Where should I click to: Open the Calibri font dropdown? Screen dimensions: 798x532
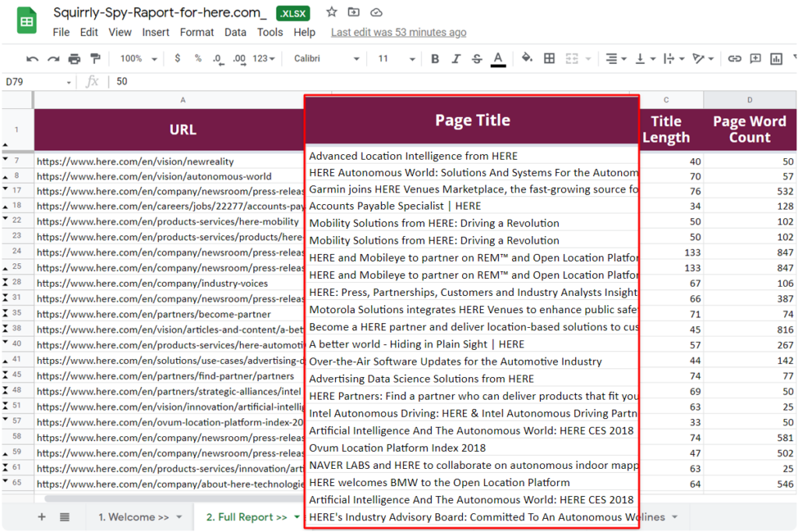327,59
